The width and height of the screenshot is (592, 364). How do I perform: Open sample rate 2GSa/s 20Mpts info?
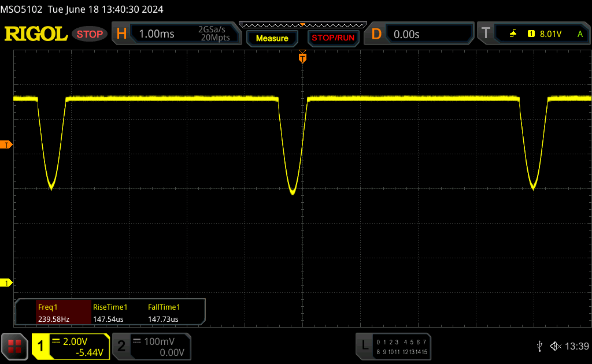214,34
